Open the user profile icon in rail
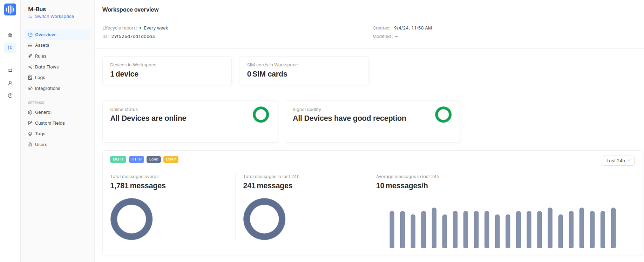 point(10,83)
